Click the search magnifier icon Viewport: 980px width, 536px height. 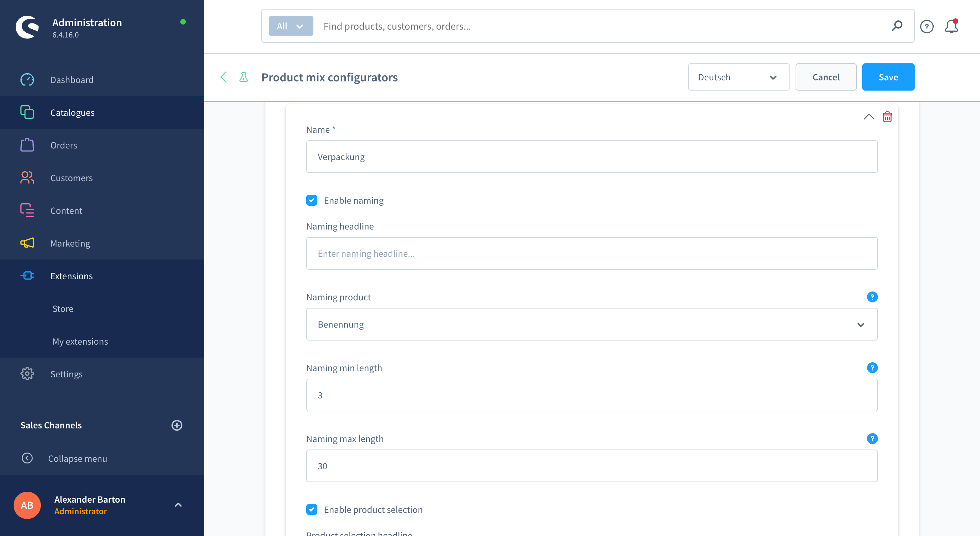pos(897,26)
